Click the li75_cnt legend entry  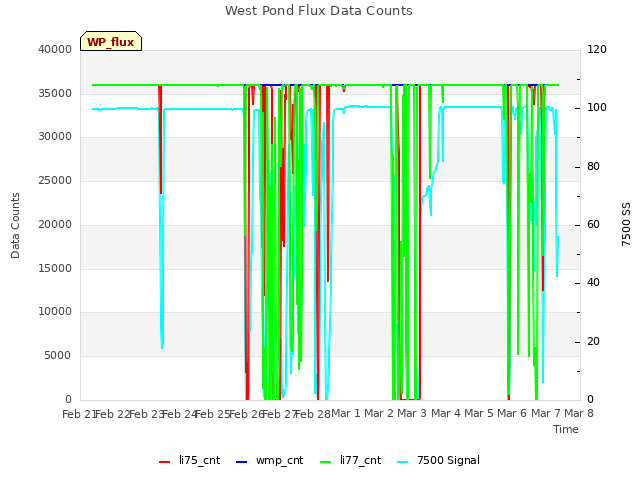[x=190, y=460]
